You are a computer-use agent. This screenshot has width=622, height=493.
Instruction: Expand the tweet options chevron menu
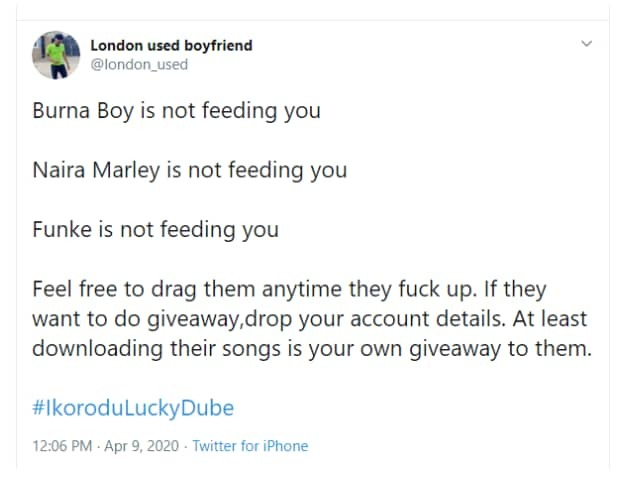point(587,45)
